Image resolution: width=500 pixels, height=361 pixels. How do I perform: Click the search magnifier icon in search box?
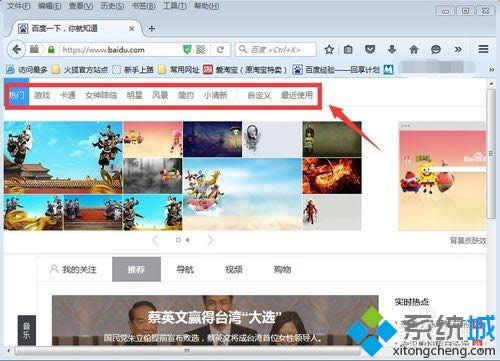pos(243,50)
